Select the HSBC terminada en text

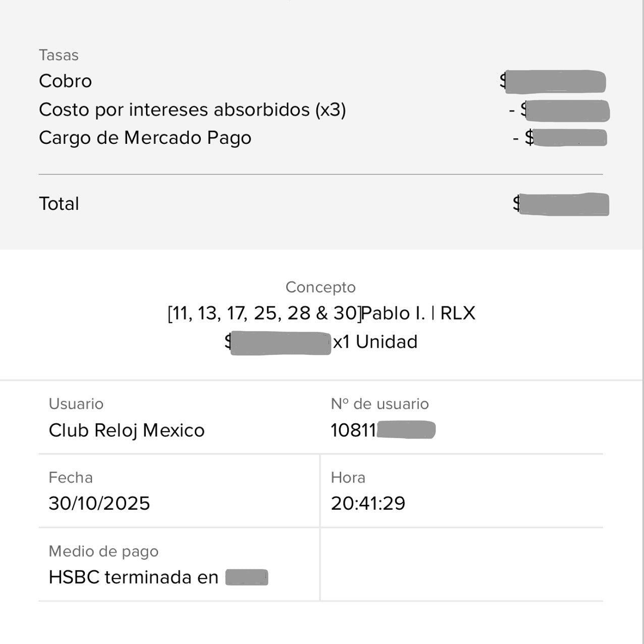pos(133,577)
